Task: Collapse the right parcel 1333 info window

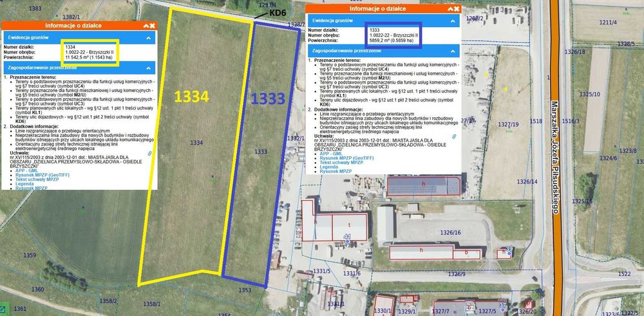Action: pos(451,8)
